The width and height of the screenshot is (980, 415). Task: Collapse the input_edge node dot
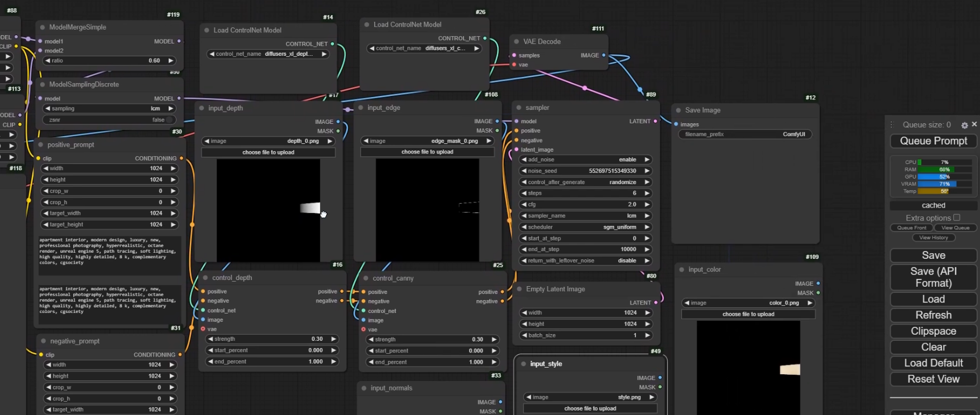tap(361, 108)
